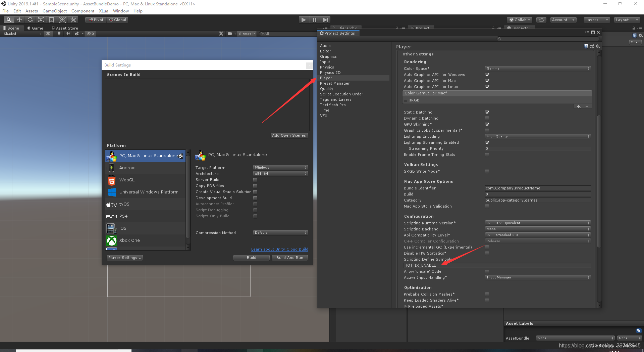Click the Build button
Image resolution: width=644 pixels, height=352 pixels.
pyautogui.click(x=251, y=258)
